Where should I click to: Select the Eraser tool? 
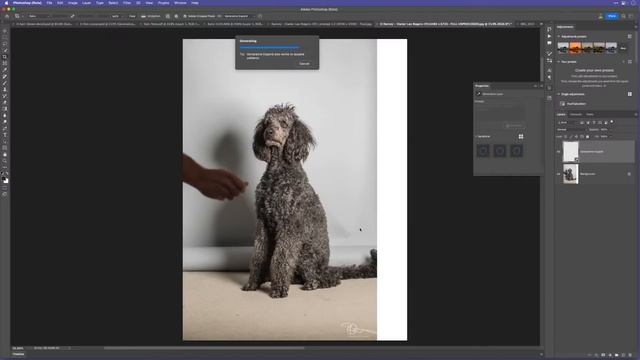tap(5, 102)
